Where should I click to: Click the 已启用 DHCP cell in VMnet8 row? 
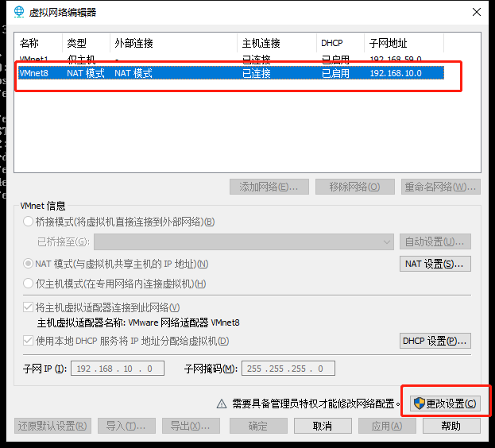click(335, 73)
